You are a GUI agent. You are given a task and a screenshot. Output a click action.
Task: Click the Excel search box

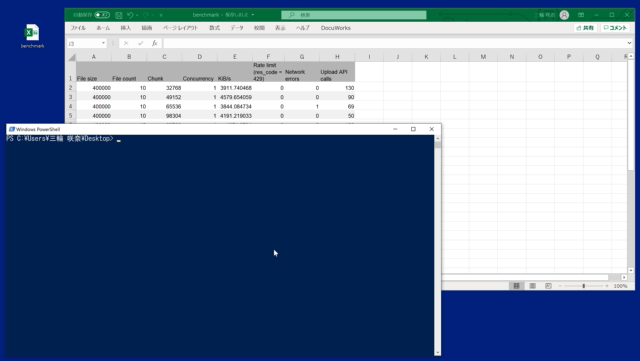point(353,15)
